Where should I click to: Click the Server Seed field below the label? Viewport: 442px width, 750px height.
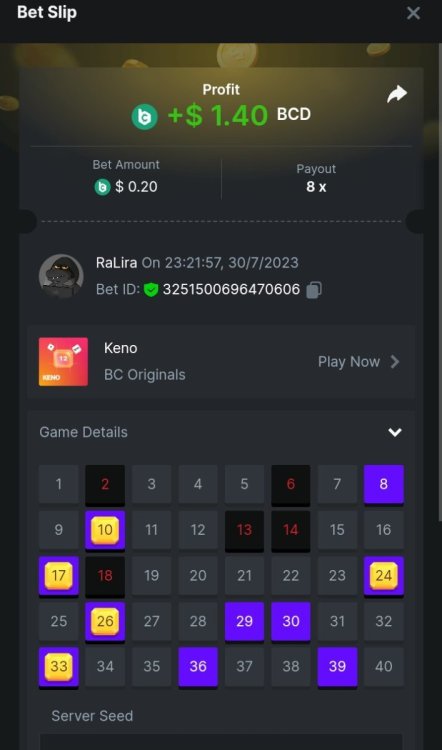221,742
